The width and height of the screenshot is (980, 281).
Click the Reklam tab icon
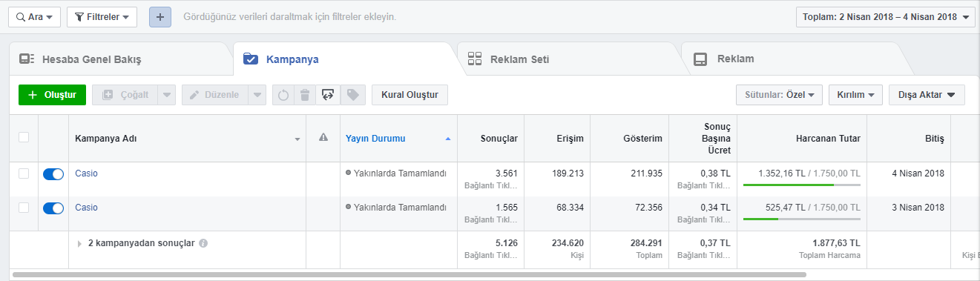click(700, 59)
